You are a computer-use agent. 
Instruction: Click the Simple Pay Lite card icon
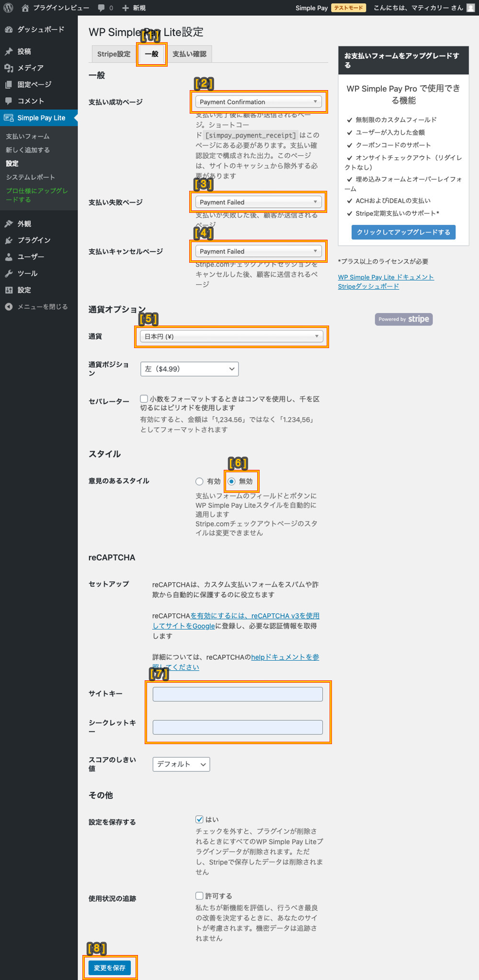(9, 118)
